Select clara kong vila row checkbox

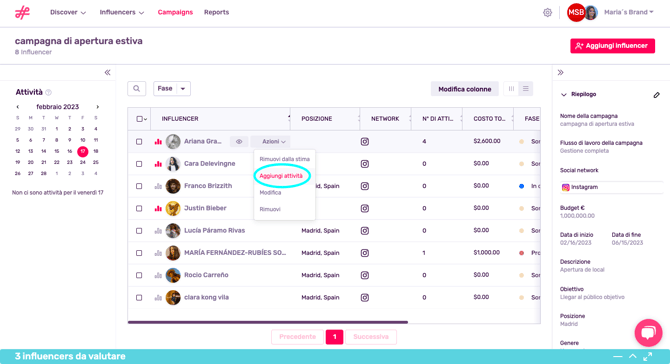click(139, 297)
